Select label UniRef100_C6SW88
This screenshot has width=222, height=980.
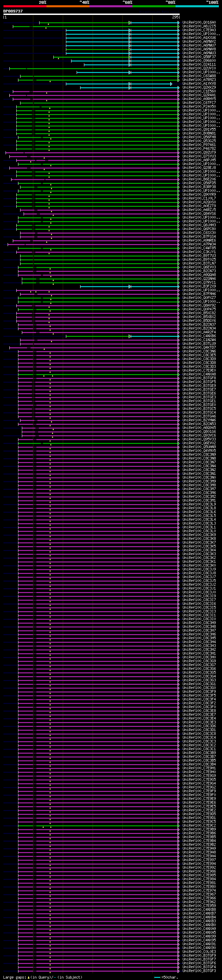pyautogui.click(x=199, y=76)
